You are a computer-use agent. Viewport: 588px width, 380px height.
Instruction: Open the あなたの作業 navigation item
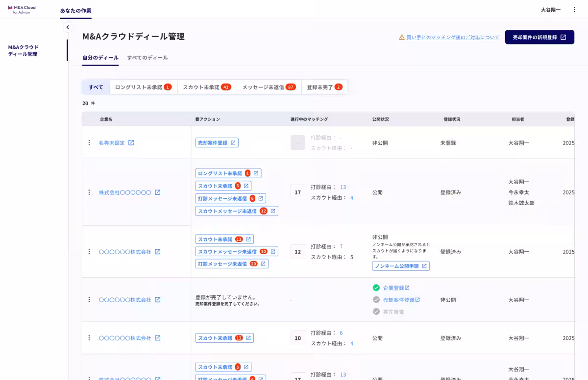click(x=75, y=9)
